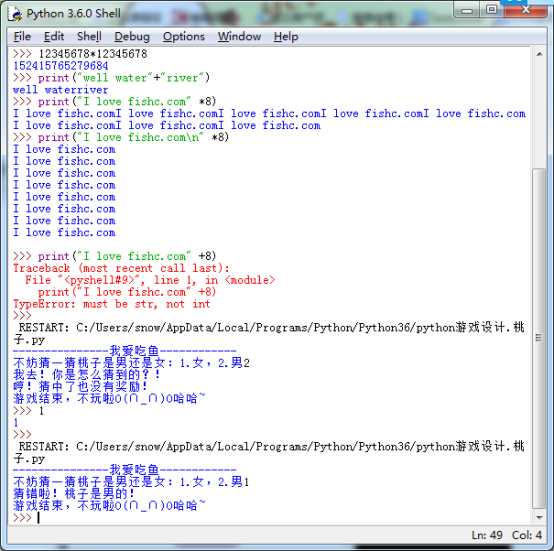Open the Shell menu
This screenshot has width=554, height=551.
point(89,36)
